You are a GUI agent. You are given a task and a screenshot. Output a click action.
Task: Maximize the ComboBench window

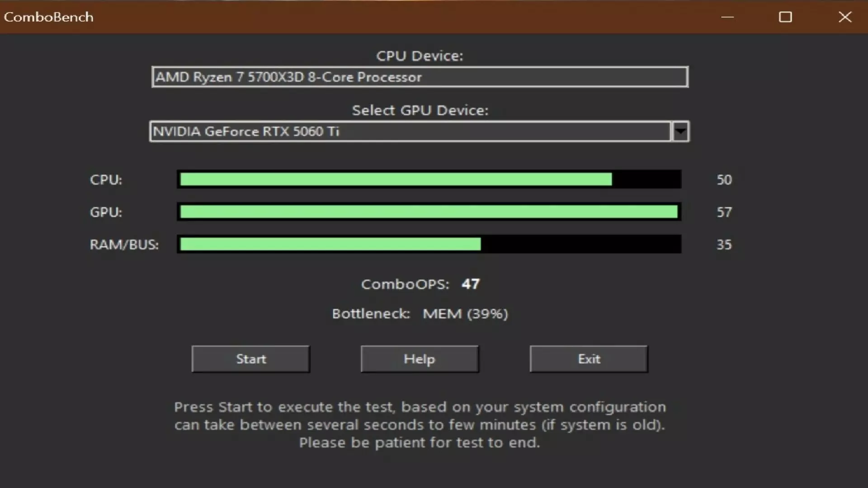(785, 17)
